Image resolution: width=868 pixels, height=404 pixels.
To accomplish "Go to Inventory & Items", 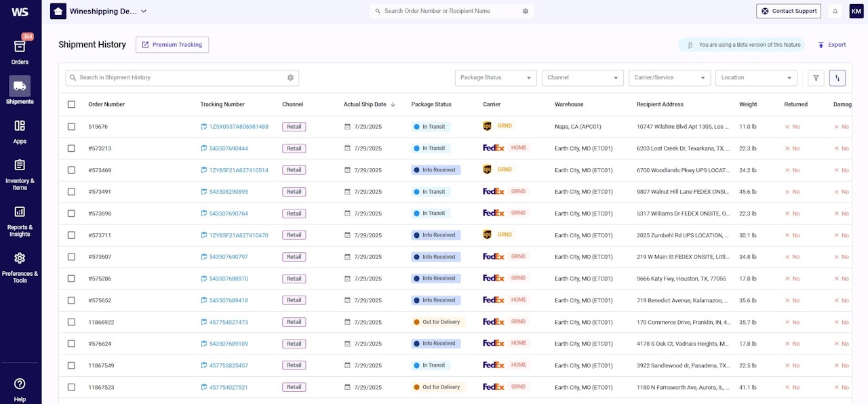I will [x=20, y=174].
